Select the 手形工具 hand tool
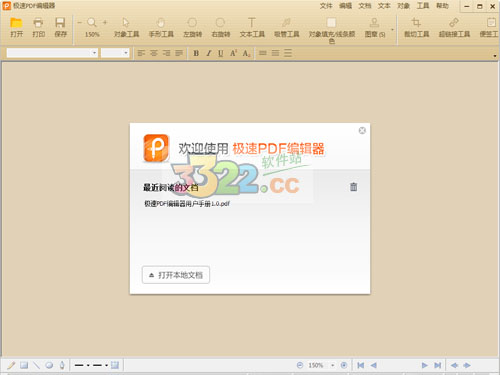Image resolution: width=500 pixels, height=375 pixels. point(161,27)
